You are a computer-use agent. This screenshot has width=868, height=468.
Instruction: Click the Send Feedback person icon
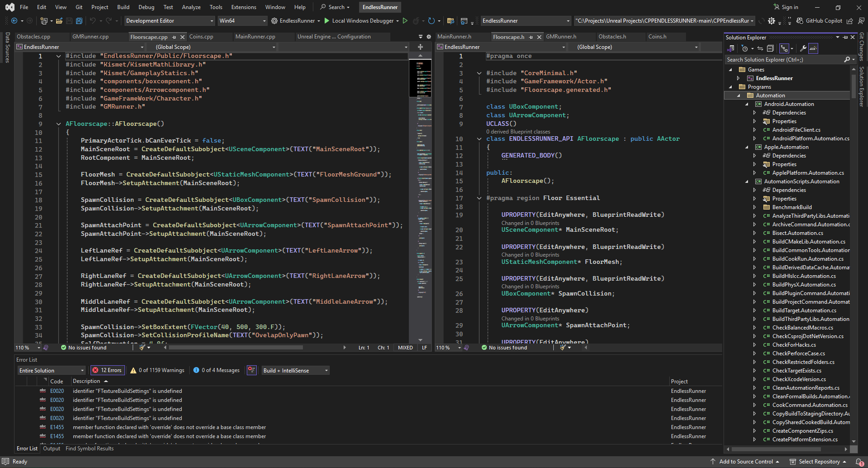click(861, 21)
